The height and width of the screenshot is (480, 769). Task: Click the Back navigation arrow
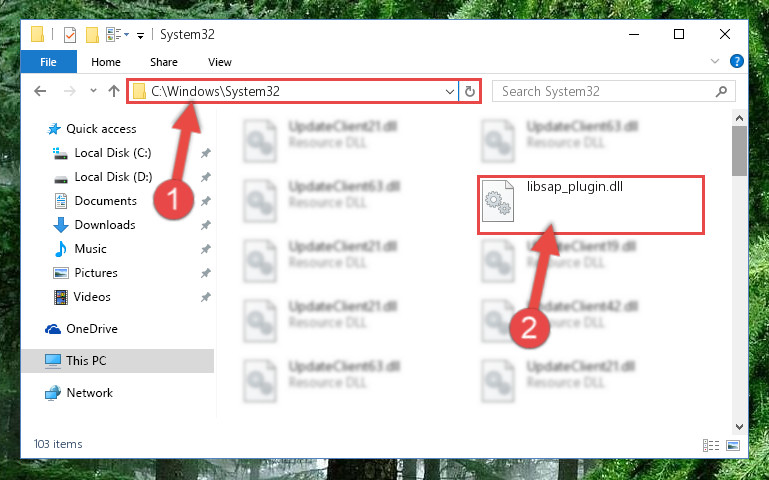[x=40, y=91]
